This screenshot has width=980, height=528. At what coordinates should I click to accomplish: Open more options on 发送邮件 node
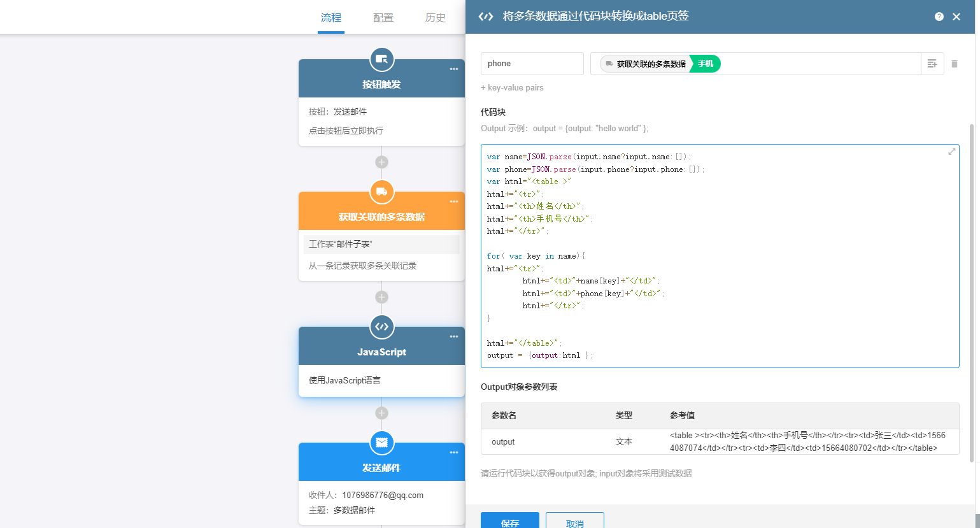coord(453,453)
